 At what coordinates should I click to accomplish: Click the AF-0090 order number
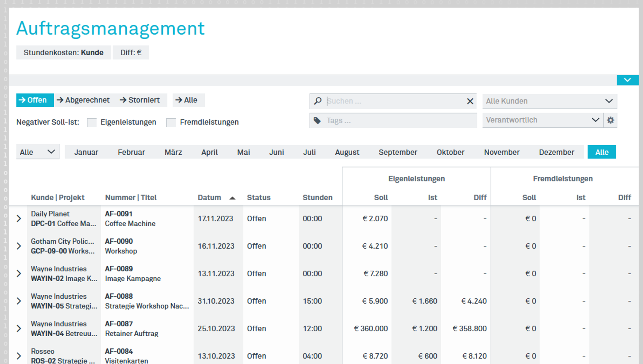(x=119, y=241)
